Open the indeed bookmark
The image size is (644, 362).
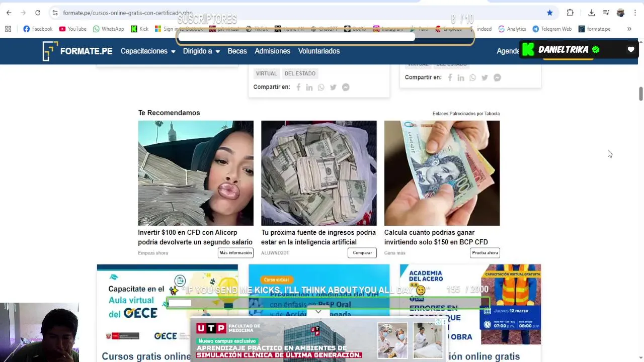(x=484, y=29)
